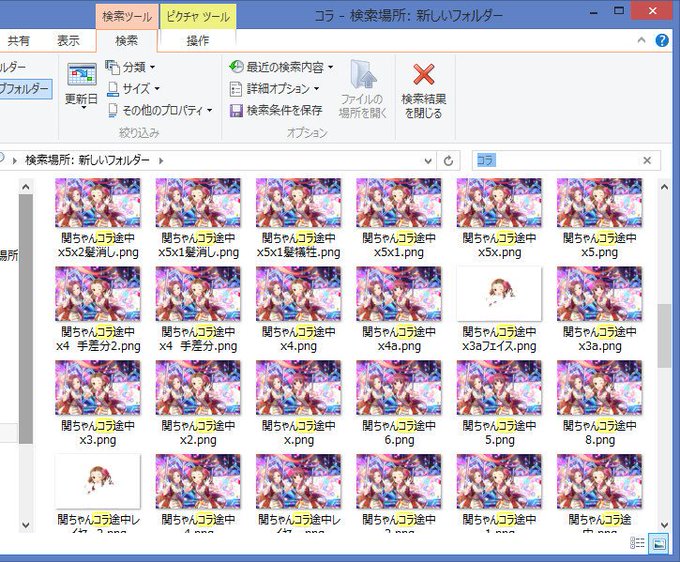Select the 検索 ribbon tab
This screenshot has height=562, width=680.
coord(126,41)
